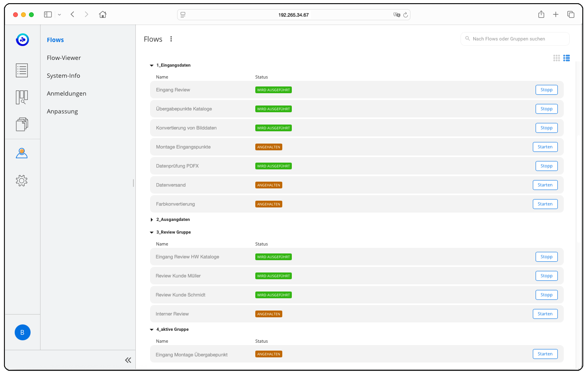588x376 pixels.
Task: Switch to grid view layout
Action: pyautogui.click(x=557, y=58)
